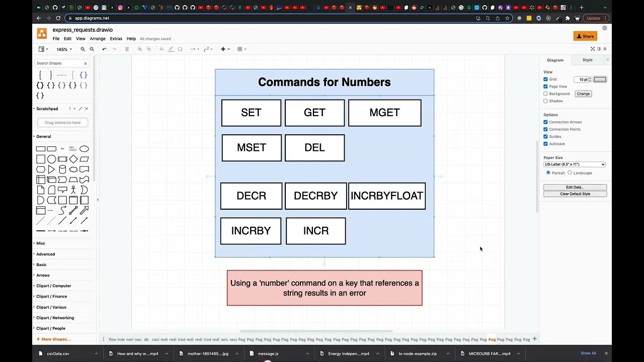The height and width of the screenshot is (362, 644).
Task: Open the diagrams.net logo
Action: pos(42,34)
